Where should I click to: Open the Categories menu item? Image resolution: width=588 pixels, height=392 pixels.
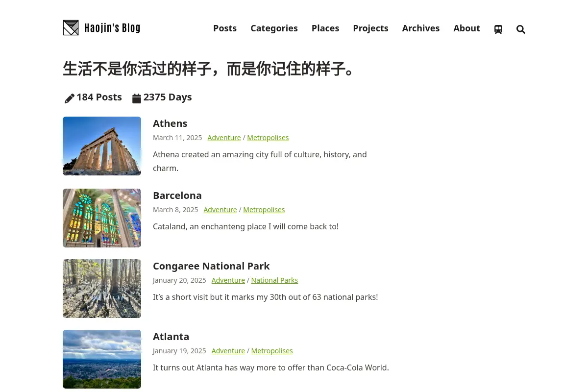point(274,28)
